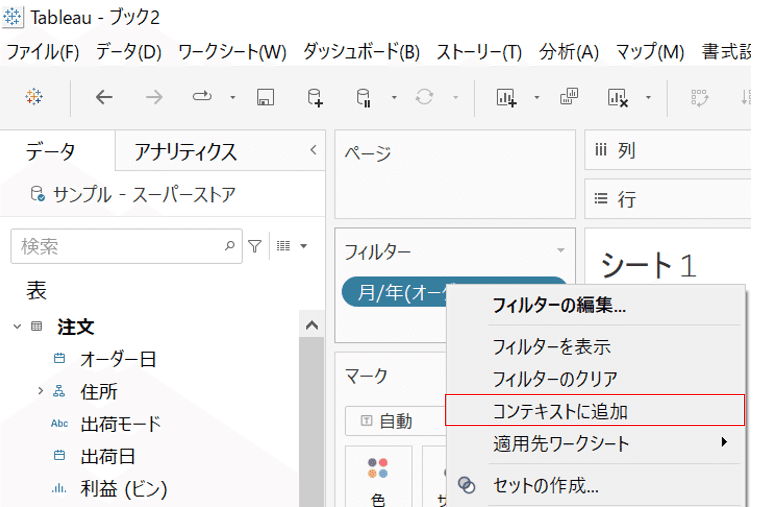Open the 分析(A) menu

pyautogui.click(x=569, y=52)
